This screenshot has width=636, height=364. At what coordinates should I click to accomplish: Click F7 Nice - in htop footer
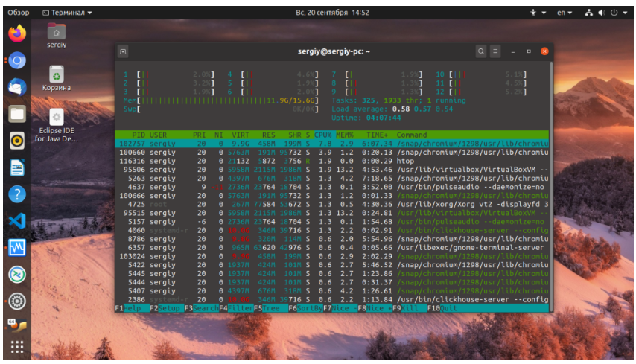(x=340, y=308)
